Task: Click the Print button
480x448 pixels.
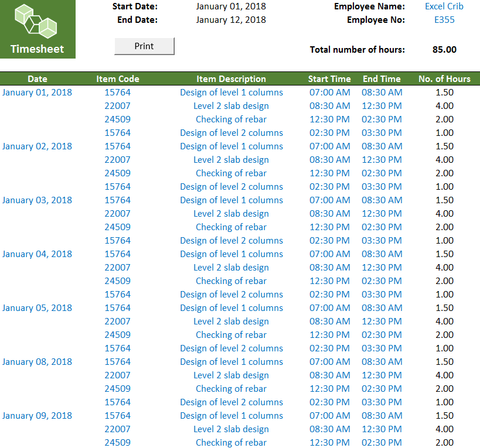Action: pyautogui.click(x=144, y=46)
